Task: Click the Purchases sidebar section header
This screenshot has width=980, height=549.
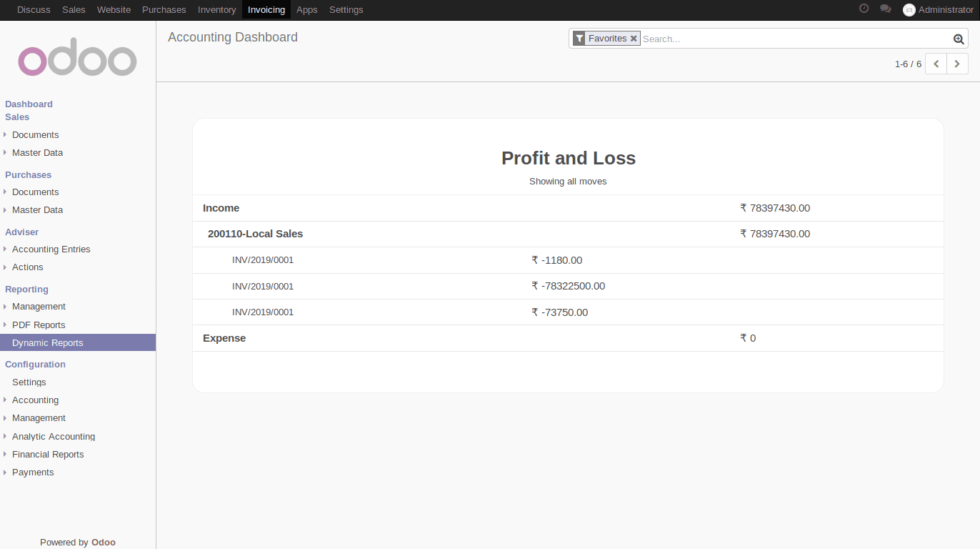Action: (29, 175)
